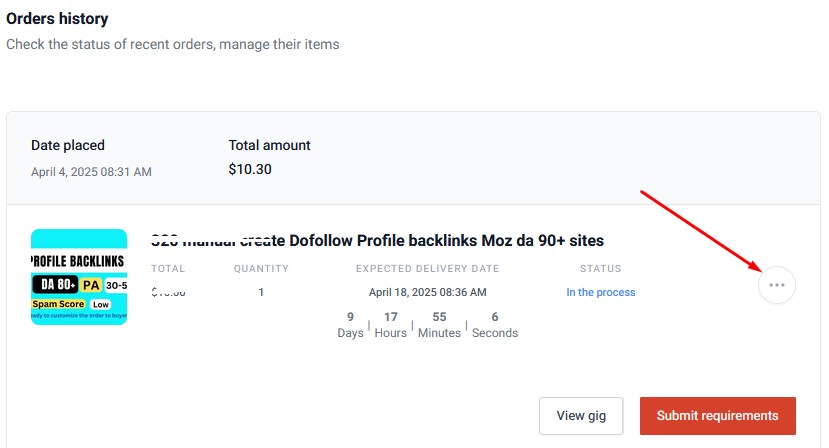Select the Orders history heading
The image size is (829, 448).
coord(57,19)
